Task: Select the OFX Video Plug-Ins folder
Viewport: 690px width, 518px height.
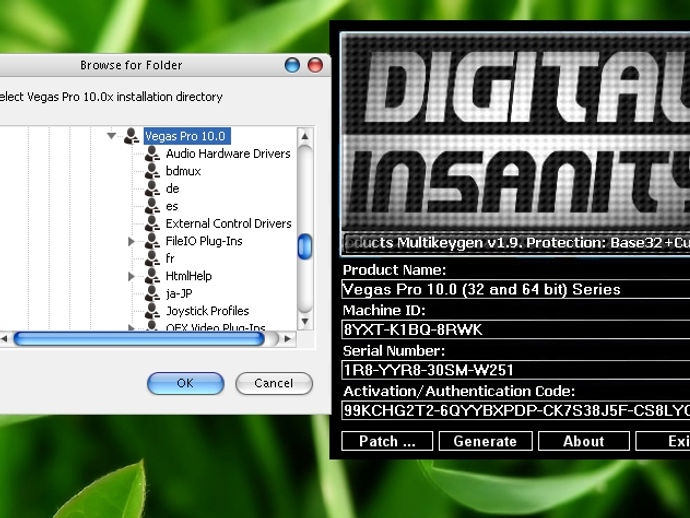Action: coord(215,327)
